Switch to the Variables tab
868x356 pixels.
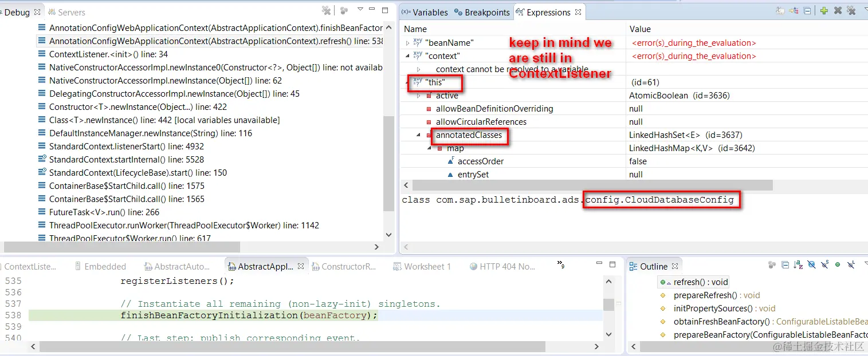425,12
